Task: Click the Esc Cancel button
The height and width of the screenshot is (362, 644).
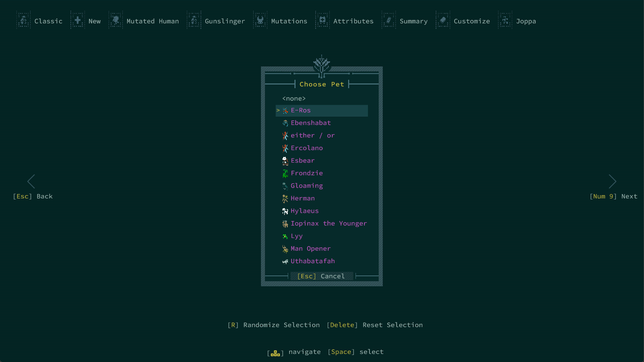Action: click(321, 276)
